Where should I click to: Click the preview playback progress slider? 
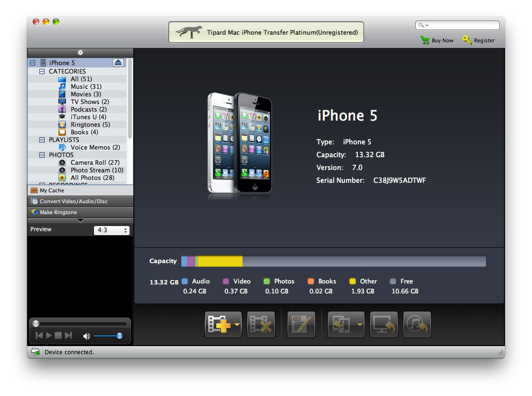(x=80, y=323)
